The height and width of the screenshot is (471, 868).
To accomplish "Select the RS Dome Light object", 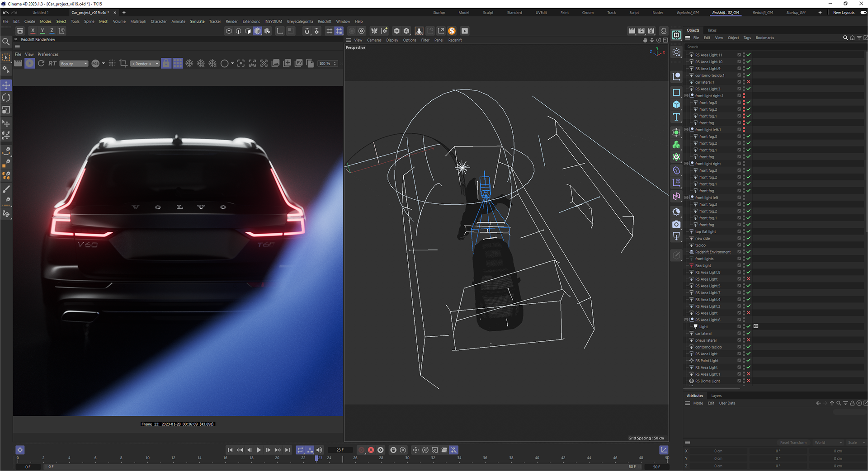I will pyautogui.click(x=708, y=381).
